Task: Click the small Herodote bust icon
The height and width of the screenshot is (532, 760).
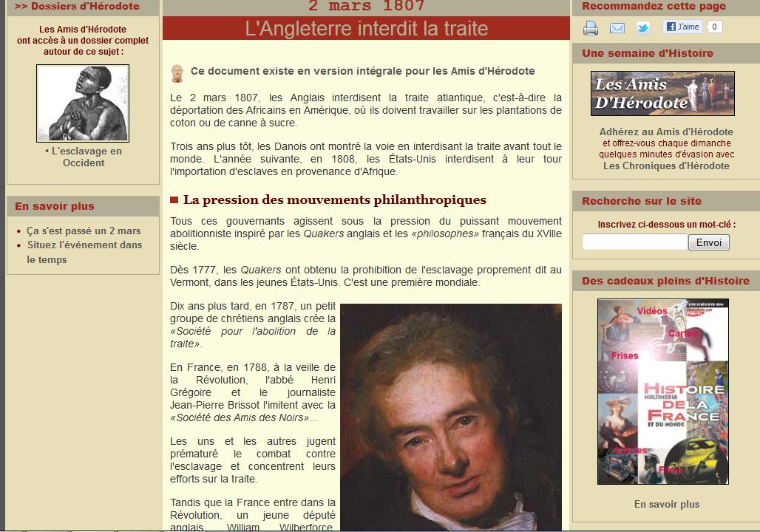Action: point(177,72)
